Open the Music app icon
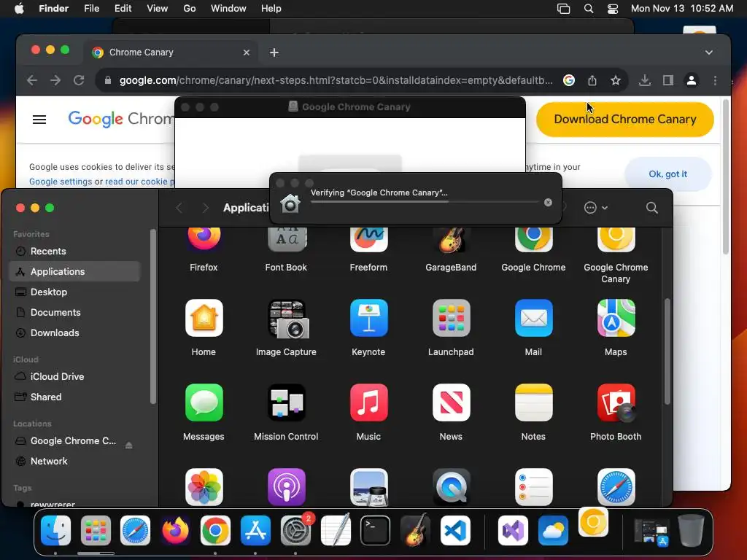747x560 pixels. pos(368,402)
